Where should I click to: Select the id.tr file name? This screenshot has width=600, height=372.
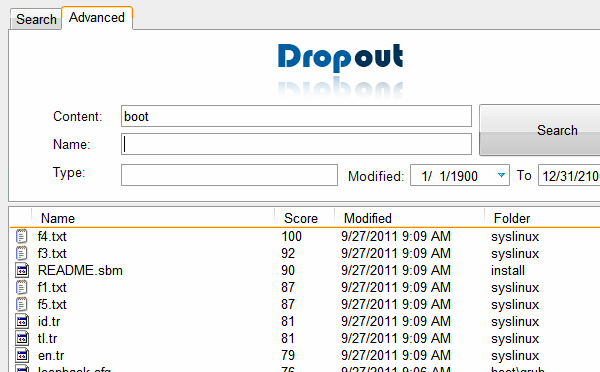49,321
